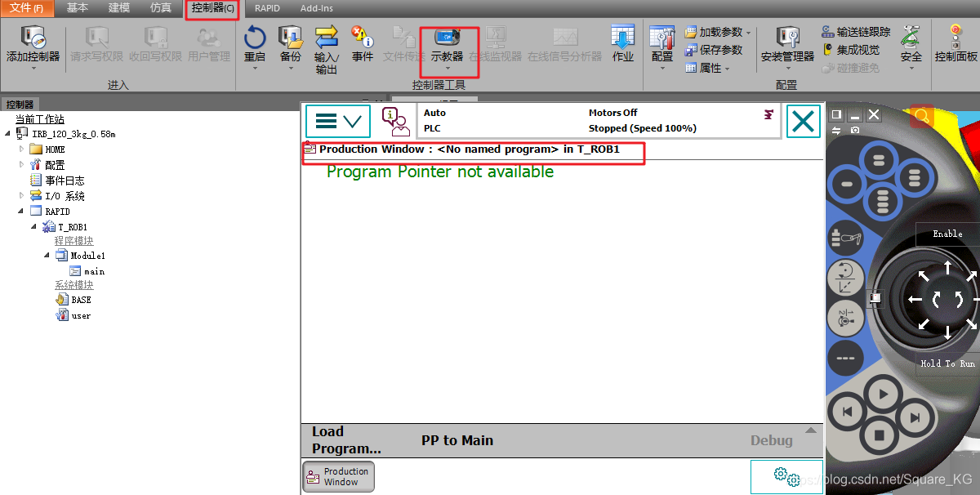Image resolution: width=980 pixels, height=495 pixels.
Task: Click the joystick down arrow
Action: 947,332
